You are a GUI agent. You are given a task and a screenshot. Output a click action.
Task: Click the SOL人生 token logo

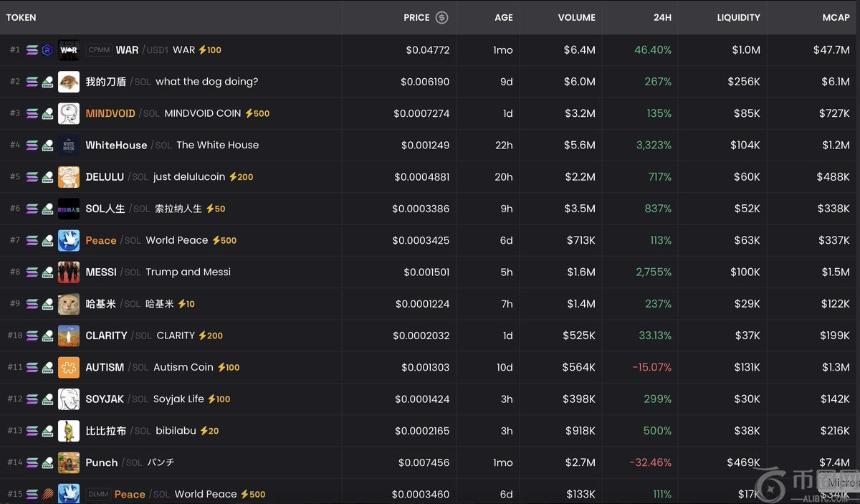[x=69, y=209]
